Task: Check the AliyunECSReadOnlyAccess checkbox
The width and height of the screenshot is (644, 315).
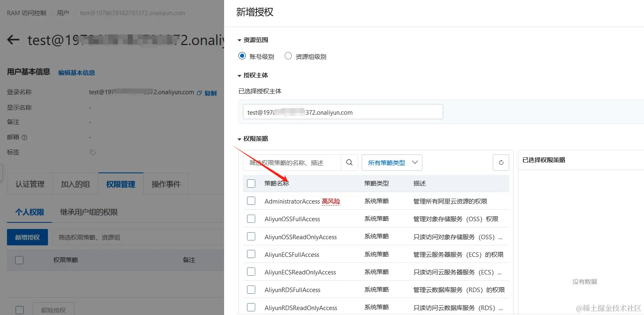Action: coord(251,272)
